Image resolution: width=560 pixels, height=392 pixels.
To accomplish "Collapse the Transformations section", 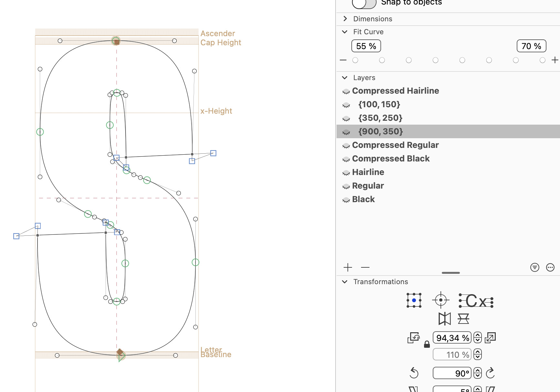I will coord(345,282).
